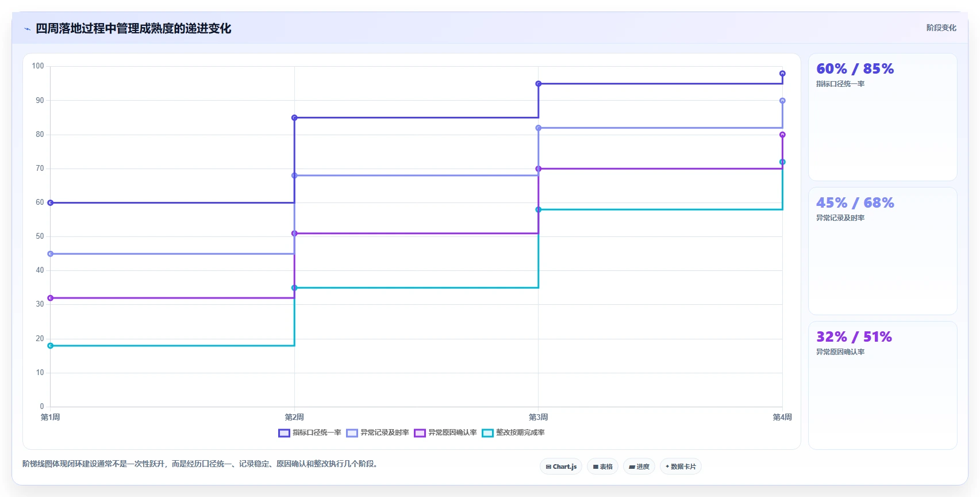Click 异常原因确认率 point at 80 in 第4周
Image resolution: width=980 pixels, height=497 pixels.
[x=782, y=135]
